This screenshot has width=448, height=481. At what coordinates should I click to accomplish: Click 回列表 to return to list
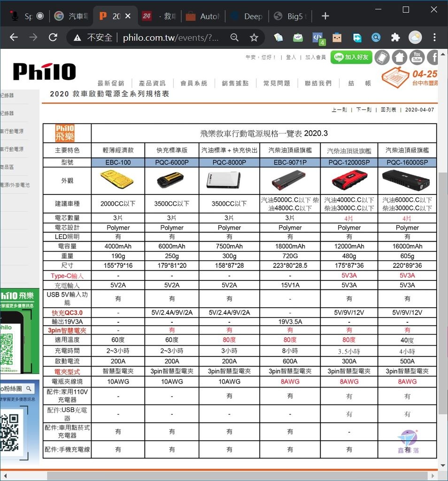point(388,110)
